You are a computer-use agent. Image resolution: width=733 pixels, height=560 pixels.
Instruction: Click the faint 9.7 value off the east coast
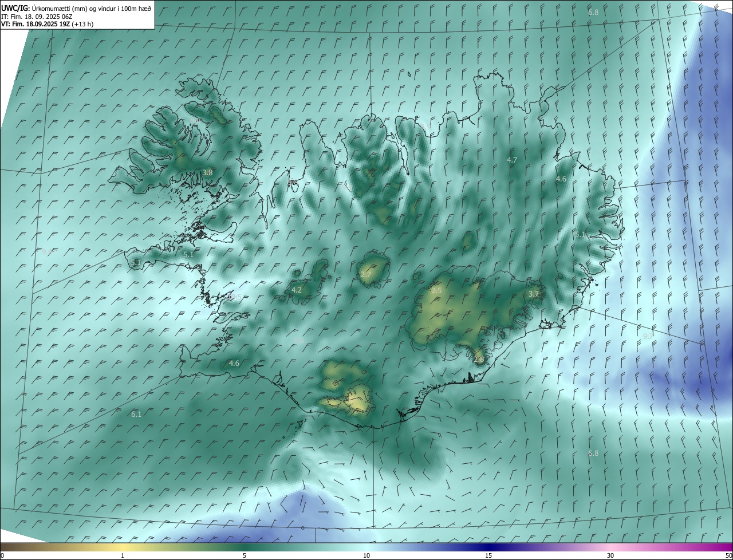coord(647,336)
